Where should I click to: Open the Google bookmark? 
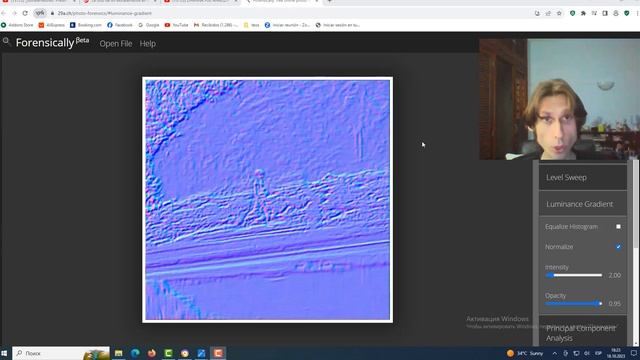click(x=149, y=25)
